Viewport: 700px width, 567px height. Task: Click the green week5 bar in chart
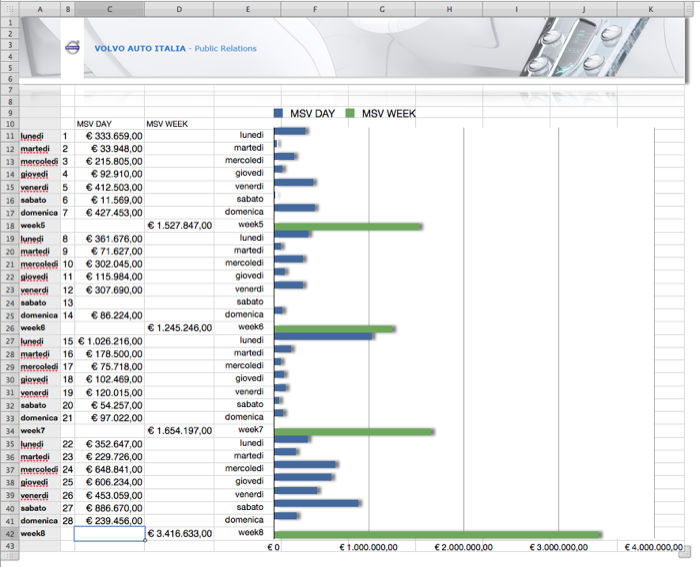(348, 227)
